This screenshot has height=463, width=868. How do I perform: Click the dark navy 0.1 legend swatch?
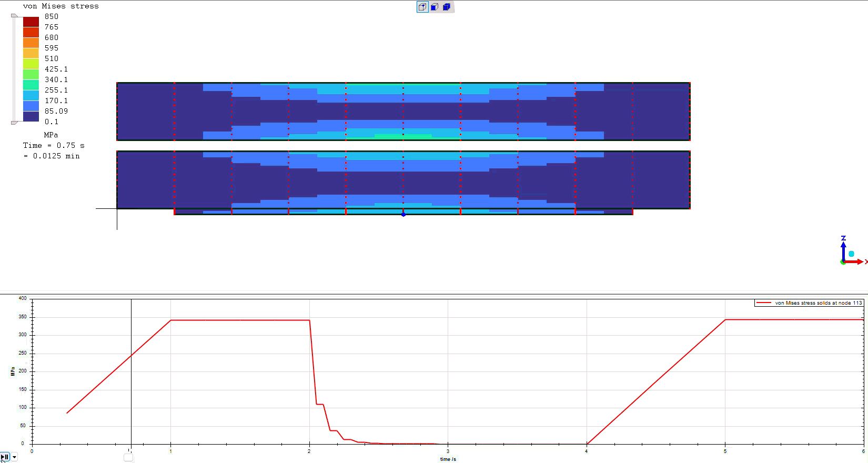pyautogui.click(x=31, y=116)
